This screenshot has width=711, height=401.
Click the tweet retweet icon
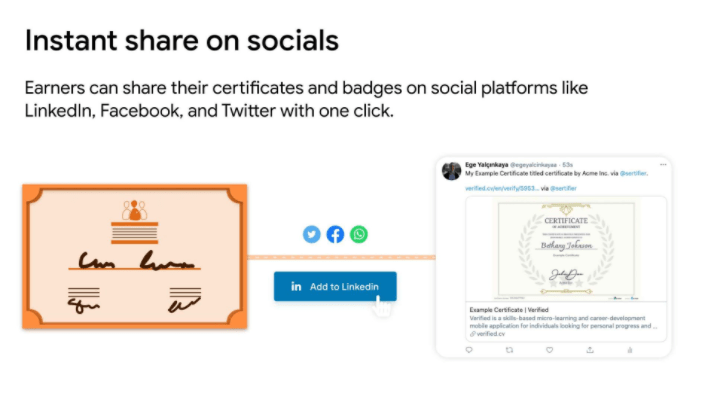[x=509, y=350]
